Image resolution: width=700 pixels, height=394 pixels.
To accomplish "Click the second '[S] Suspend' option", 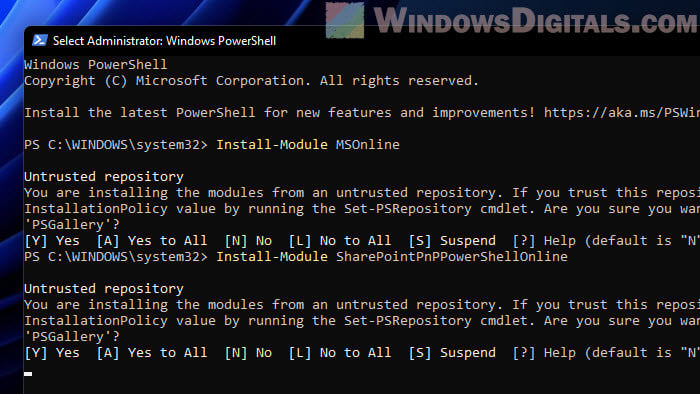I will click(x=452, y=353).
